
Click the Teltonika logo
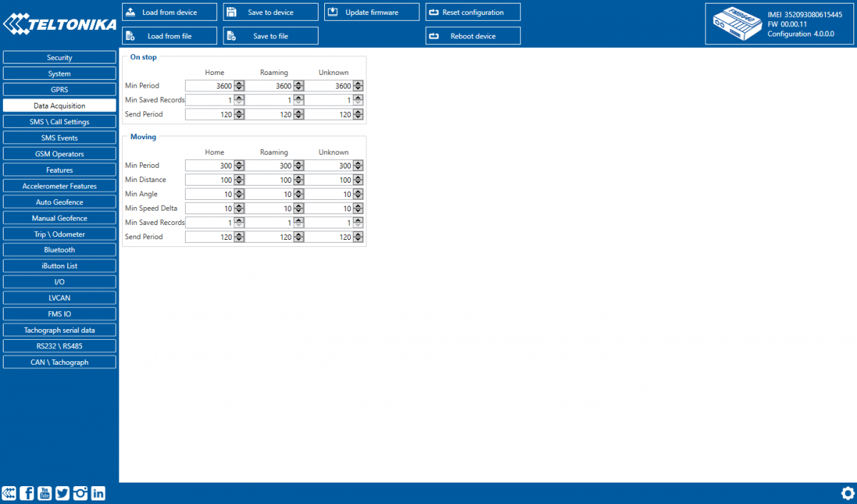point(59,24)
